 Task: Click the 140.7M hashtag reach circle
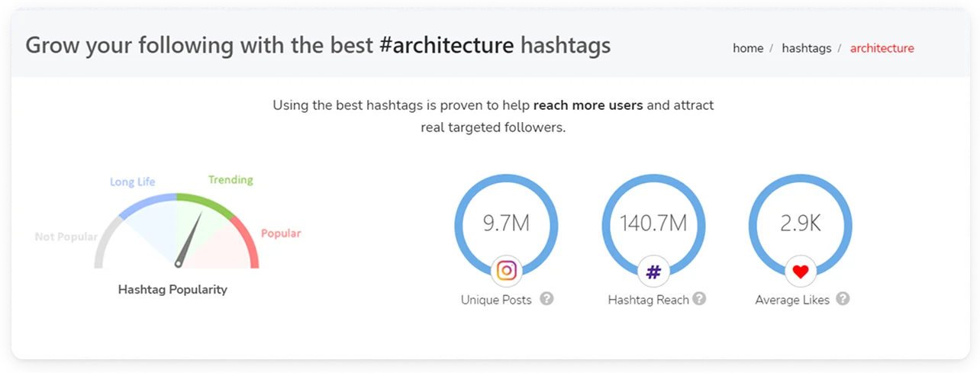(x=653, y=223)
